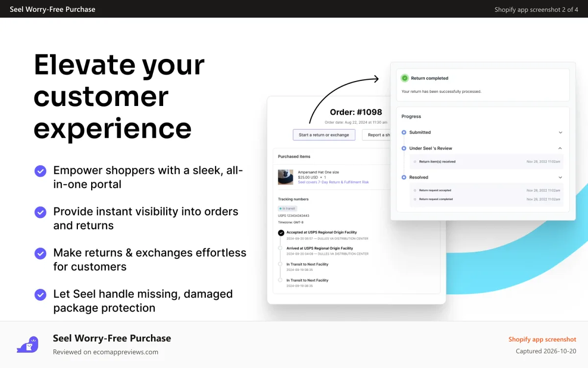Click the In transit status badge
The height and width of the screenshot is (368, 588).
point(287,209)
